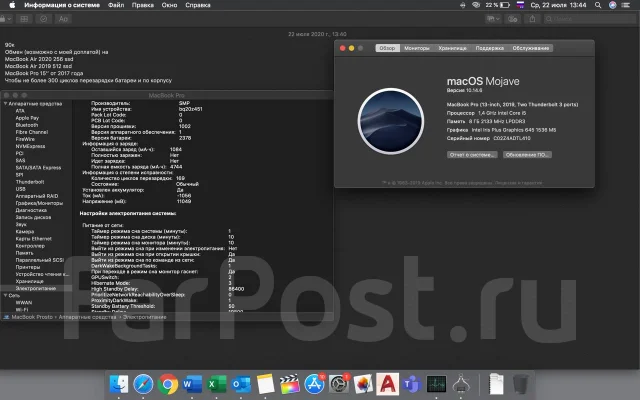Click add people icon in Notes toolbar

click(513, 19)
